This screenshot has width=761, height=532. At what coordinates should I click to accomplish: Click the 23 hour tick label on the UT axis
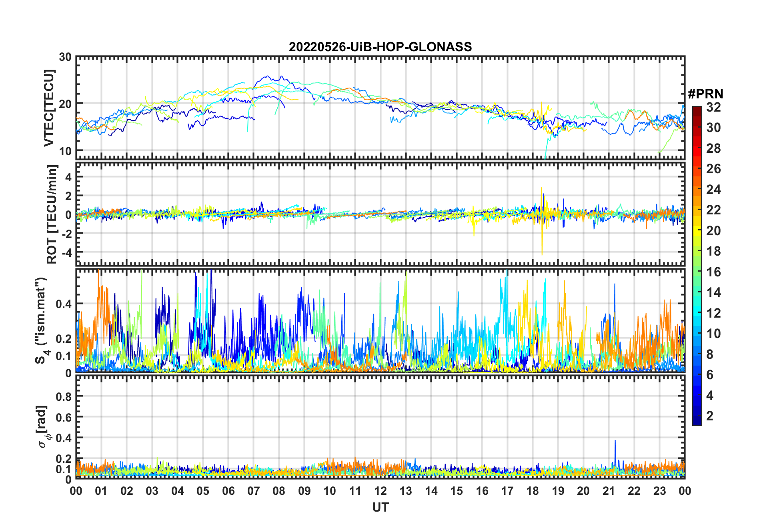tap(659, 491)
